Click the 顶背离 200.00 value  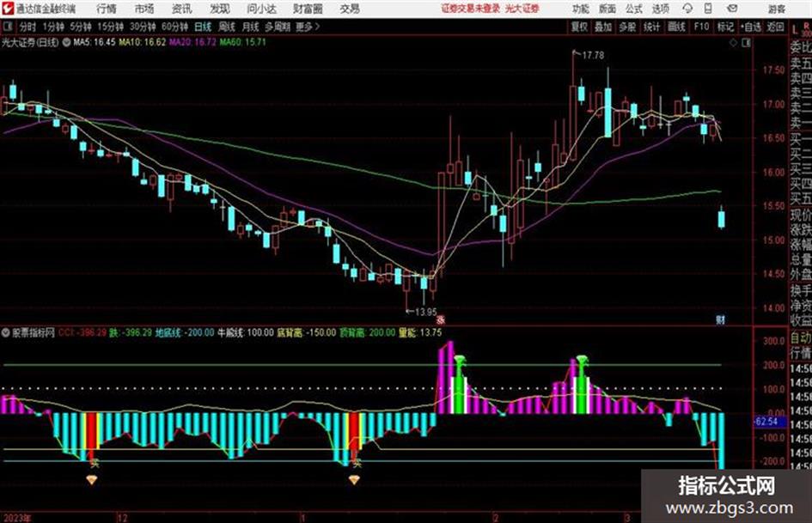(367, 332)
